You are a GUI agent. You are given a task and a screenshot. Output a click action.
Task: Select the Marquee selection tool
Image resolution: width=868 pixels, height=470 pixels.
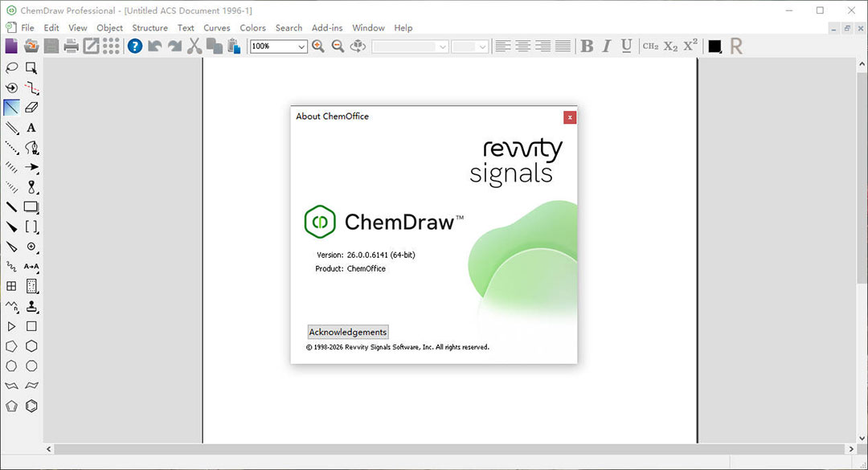pyautogui.click(x=31, y=68)
